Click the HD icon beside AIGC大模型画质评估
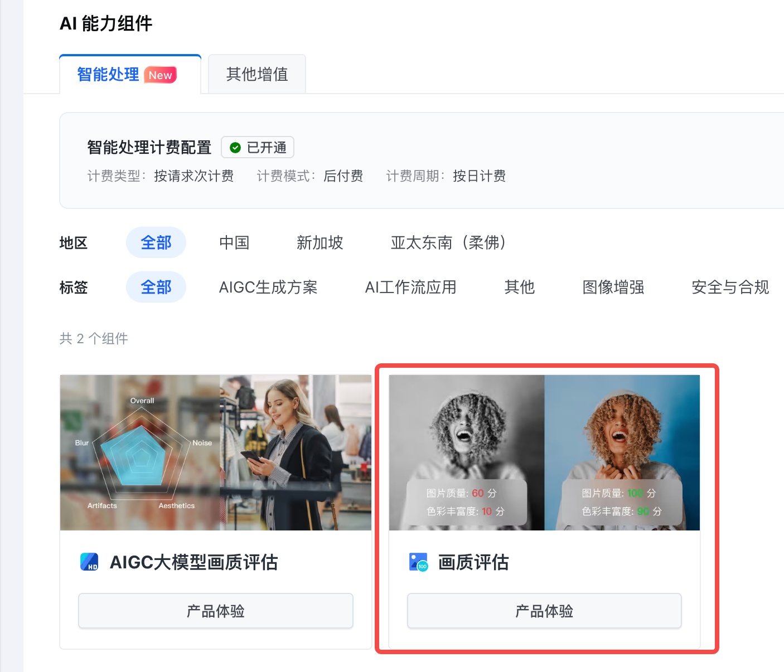The image size is (784, 672). tap(89, 562)
